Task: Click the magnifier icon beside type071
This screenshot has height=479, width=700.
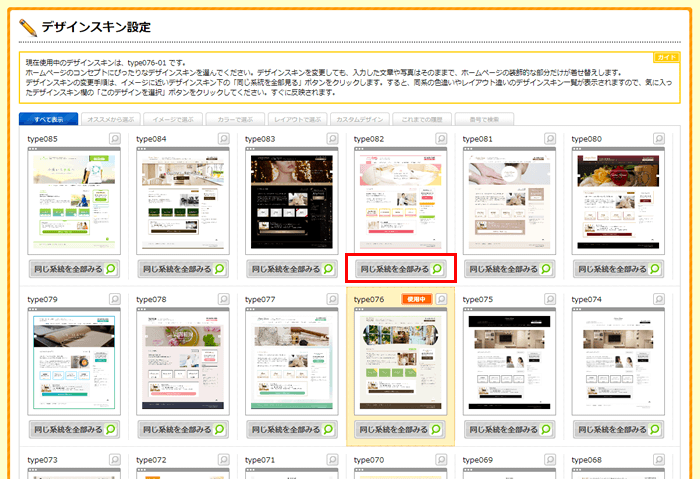Action: pyautogui.click(x=333, y=460)
